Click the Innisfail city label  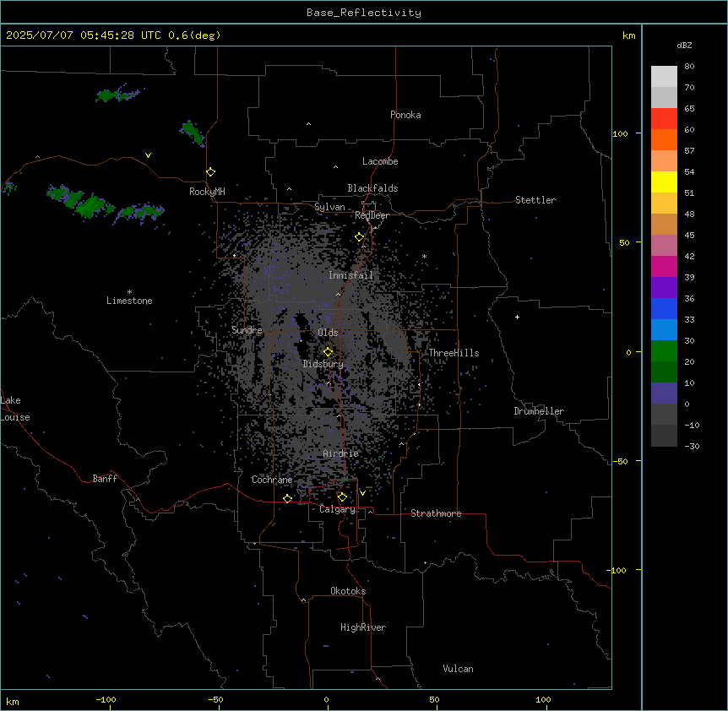(351, 275)
